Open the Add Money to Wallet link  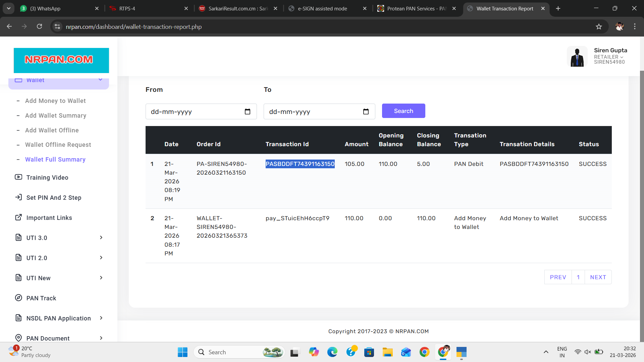coord(55,101)
